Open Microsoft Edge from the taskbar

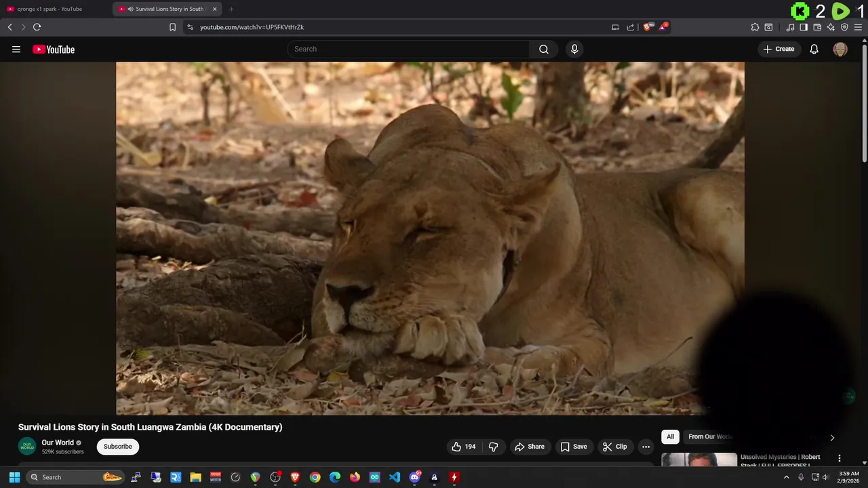point(335,477)
